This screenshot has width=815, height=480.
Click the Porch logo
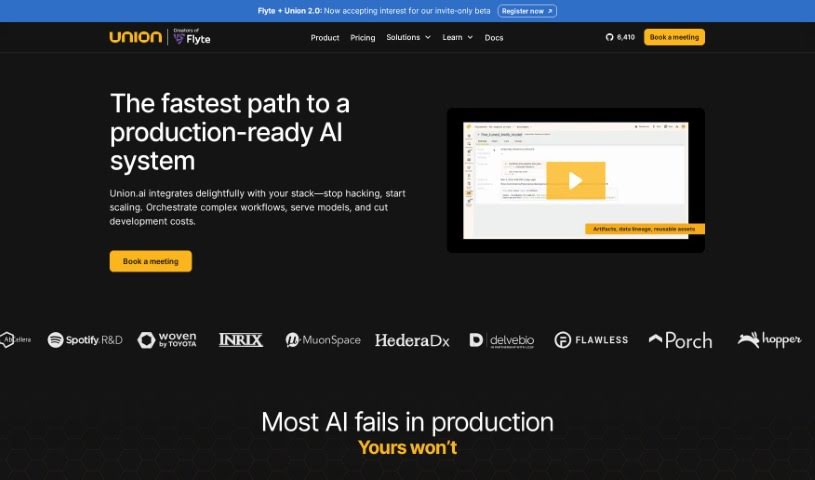click(x=680, y=341)
